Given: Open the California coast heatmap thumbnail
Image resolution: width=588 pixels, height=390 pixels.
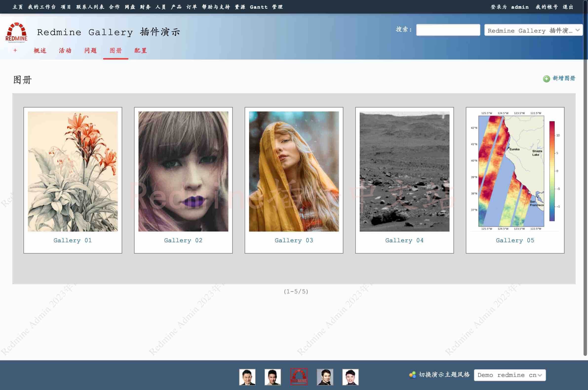Looking at the screenshot, I should (x=515, y=171).
